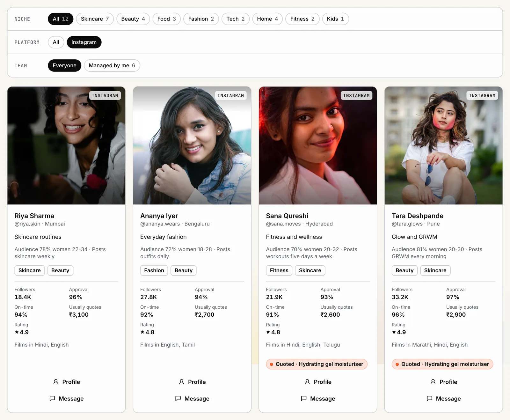510x420 pixels.
Task: Open Tara Deshpande's Profile
Action: [x=444, y=382]
